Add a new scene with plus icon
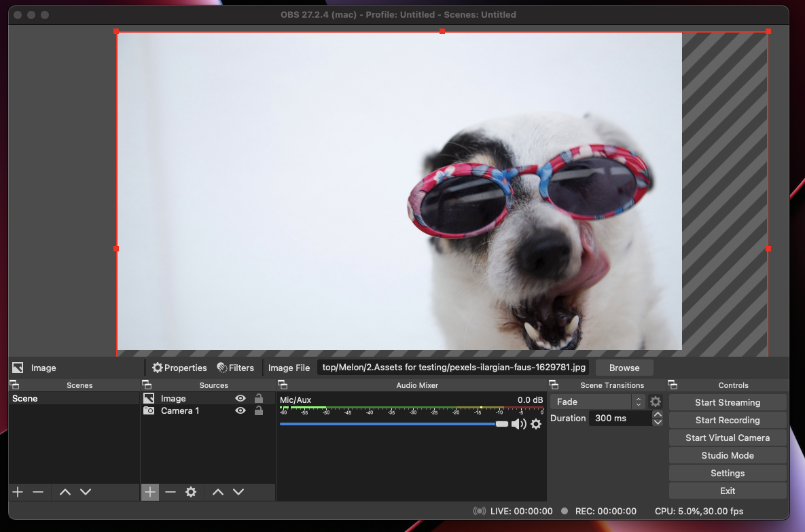 (x=18, y=492)
